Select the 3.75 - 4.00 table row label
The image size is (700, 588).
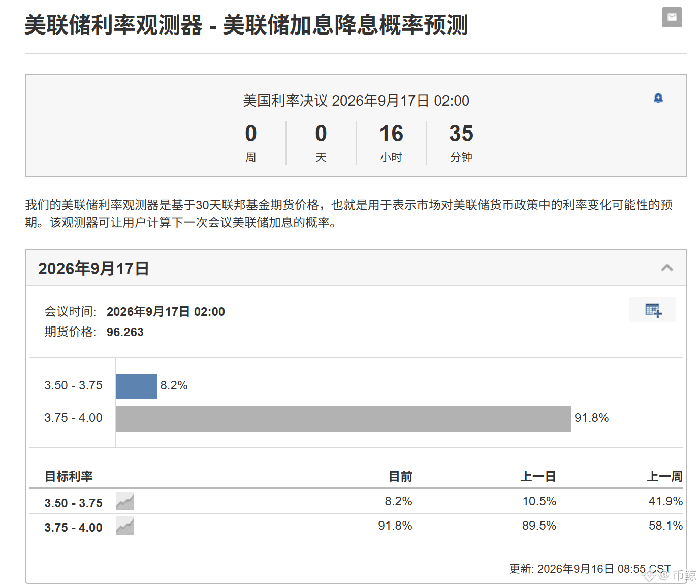pyautogui.click(x=73, y=527)
